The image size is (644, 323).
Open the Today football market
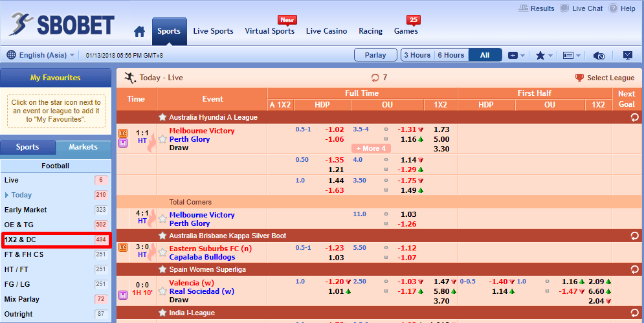click(56, 195)
